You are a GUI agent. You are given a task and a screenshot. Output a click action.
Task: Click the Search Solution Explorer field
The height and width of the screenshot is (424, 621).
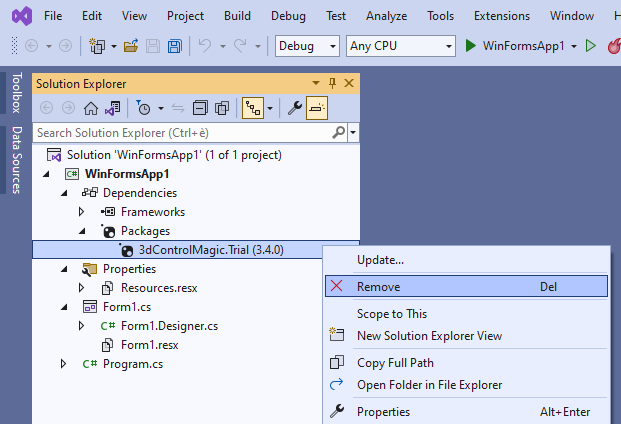(x=180, y=132)
